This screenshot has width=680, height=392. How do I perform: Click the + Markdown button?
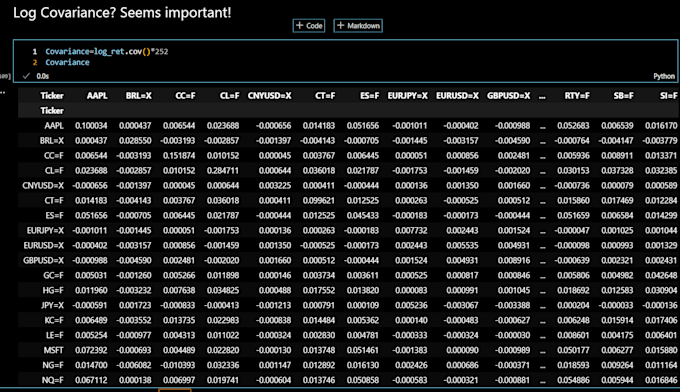pyautogui.click(x=358, y=26)
